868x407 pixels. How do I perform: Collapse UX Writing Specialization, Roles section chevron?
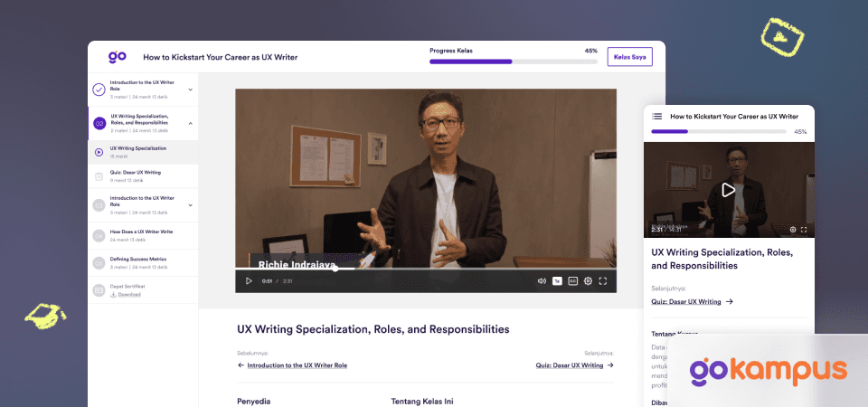(x=191, y=123)
